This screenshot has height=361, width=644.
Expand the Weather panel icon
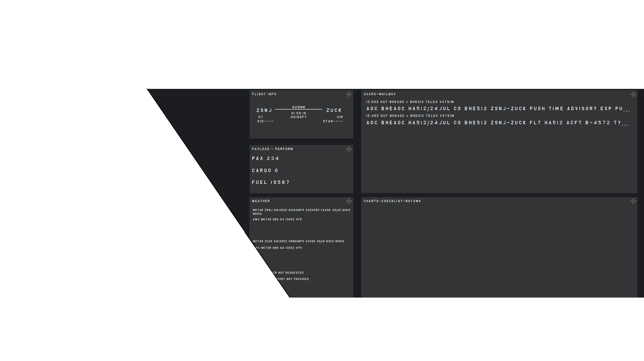(x=349, y=201)
